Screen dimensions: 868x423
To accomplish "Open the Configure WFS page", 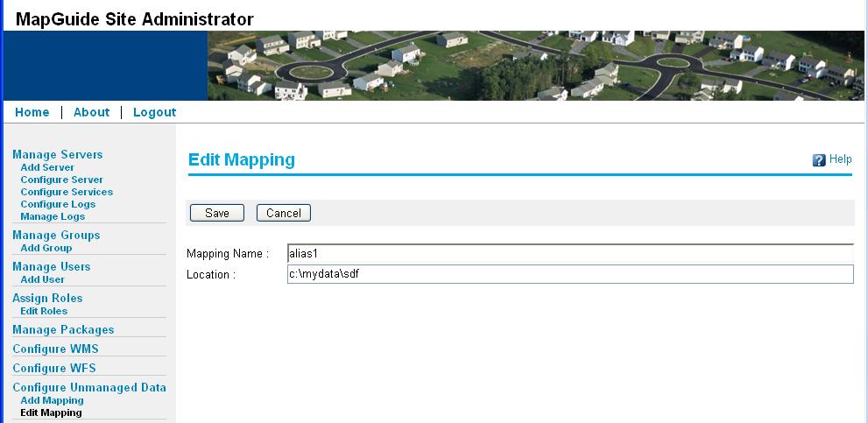I will tap(54, 368).
